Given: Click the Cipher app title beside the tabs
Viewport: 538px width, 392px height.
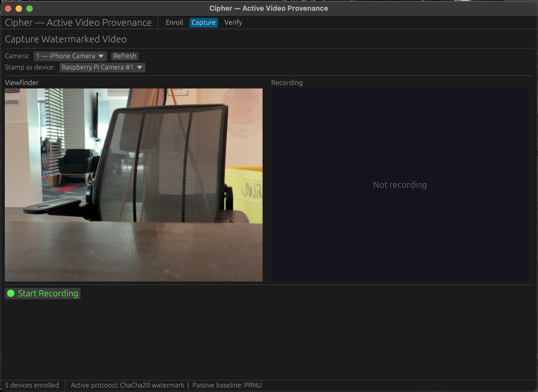Looking at the screenshot, I should (x=78, y=23).
